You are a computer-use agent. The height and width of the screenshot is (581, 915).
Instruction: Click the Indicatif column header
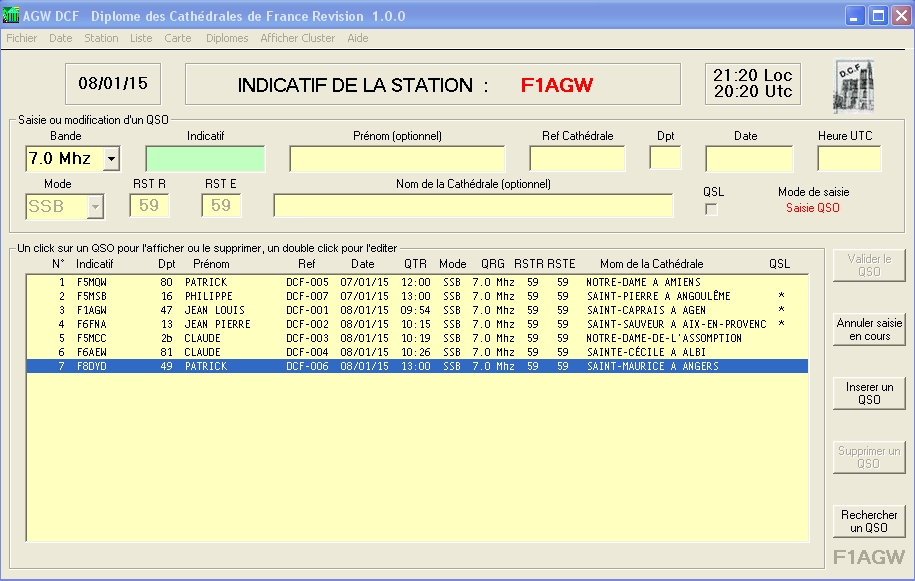point(95,264)
